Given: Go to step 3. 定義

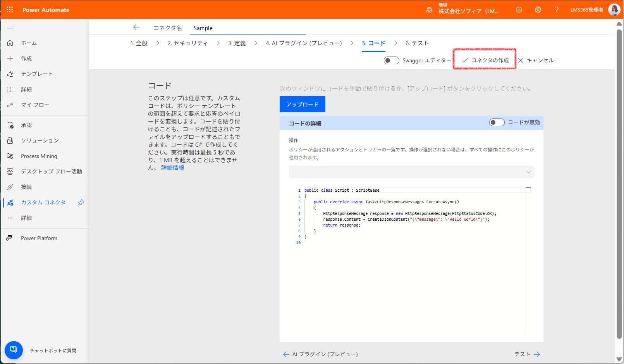Looking at the screenshot, I should [237, 43].
